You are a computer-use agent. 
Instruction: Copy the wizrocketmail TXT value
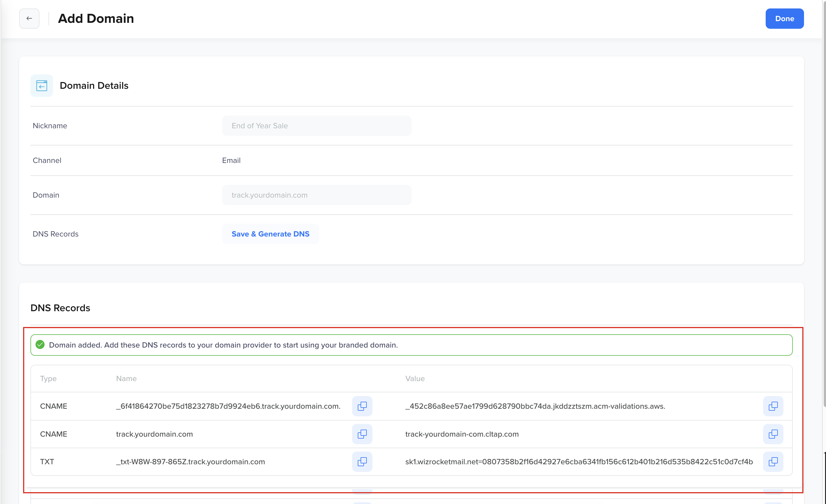tap(773, 462)
